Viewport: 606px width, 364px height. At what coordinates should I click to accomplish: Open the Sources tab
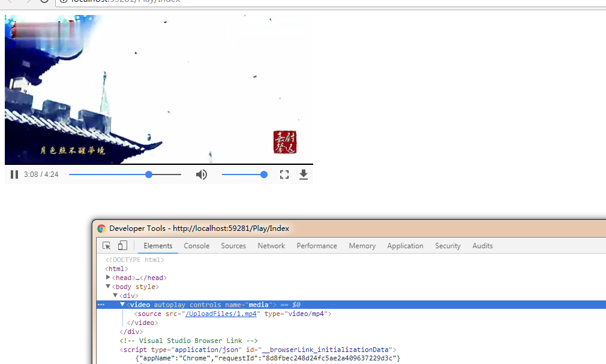233,246
